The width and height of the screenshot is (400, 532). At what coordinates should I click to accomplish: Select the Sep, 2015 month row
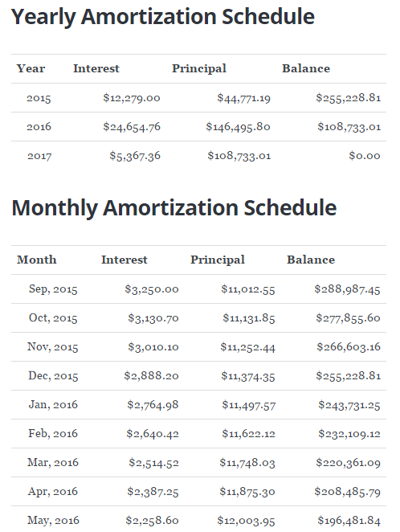coord(198,289)
